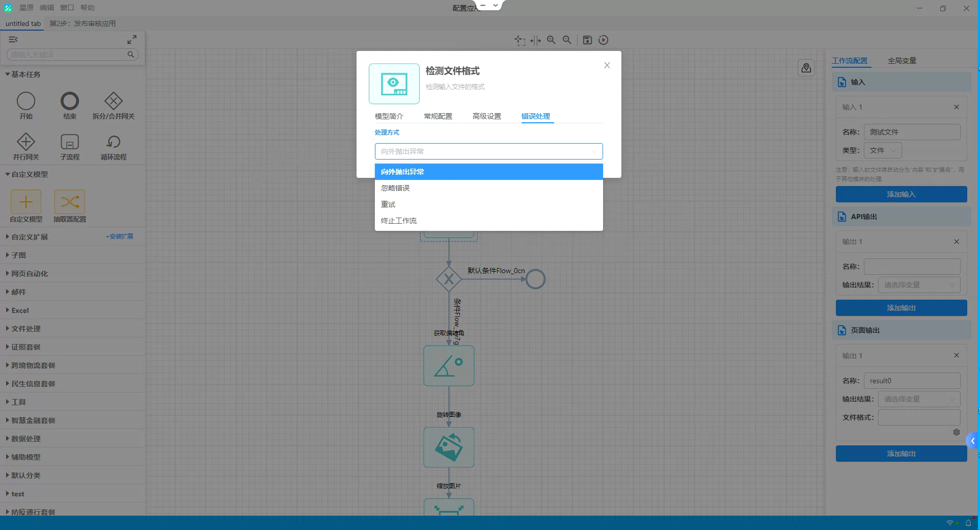
Task: Select the untitled tab
Action: (23, 23)
